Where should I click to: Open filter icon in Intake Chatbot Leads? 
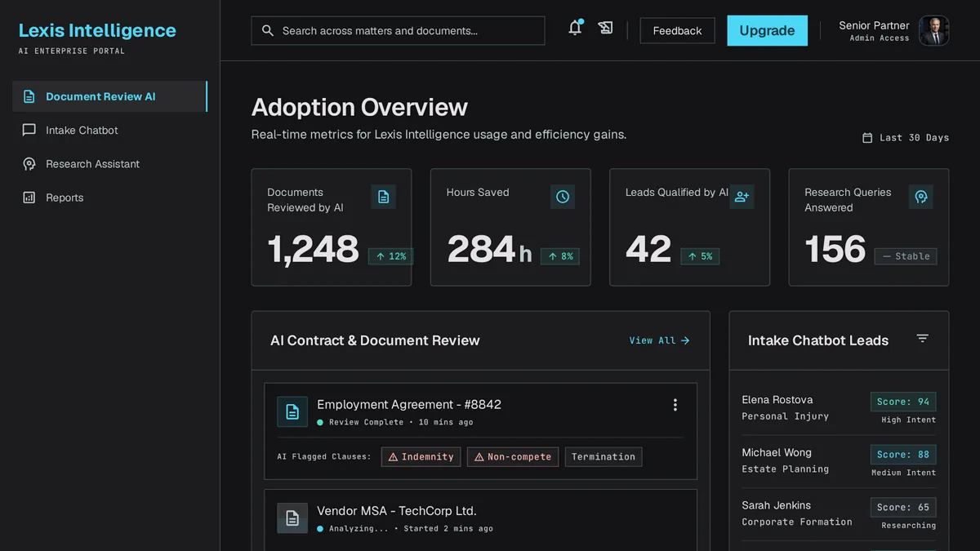[922, 338]
